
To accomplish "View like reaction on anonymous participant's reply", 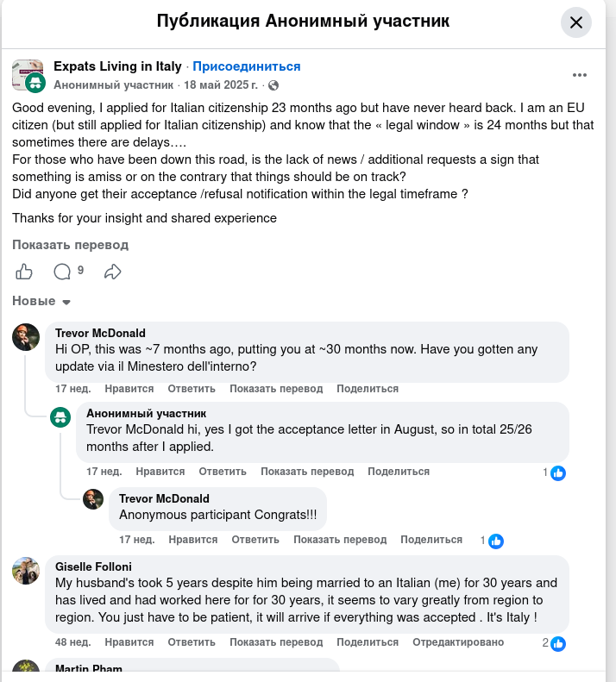I will [557, 472].
